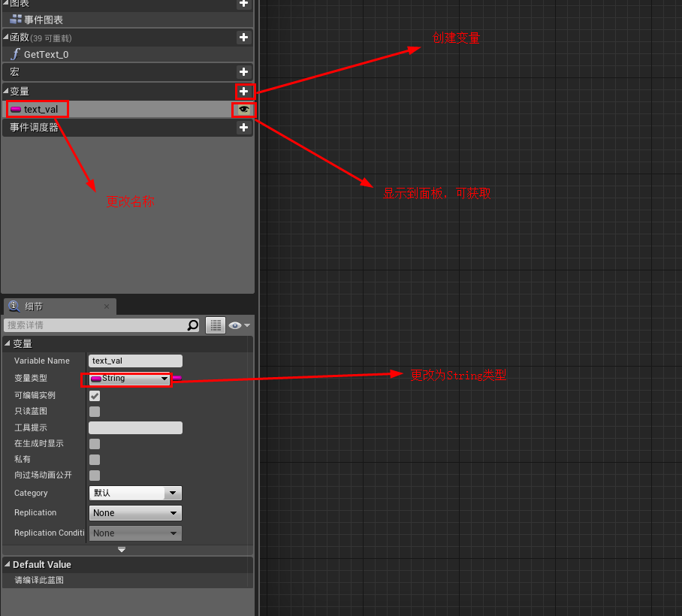The width and height of the screenshot is (682, 616).
Task: Open the Replication None dropdown
Action: (135, 512)
